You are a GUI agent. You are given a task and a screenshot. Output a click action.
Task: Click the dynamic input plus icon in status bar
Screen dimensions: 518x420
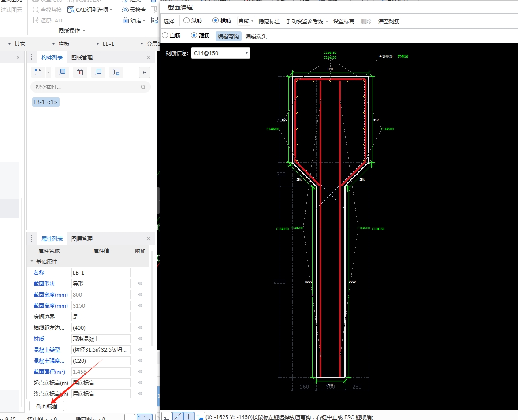pyautogui.click(x=199, y=417)
